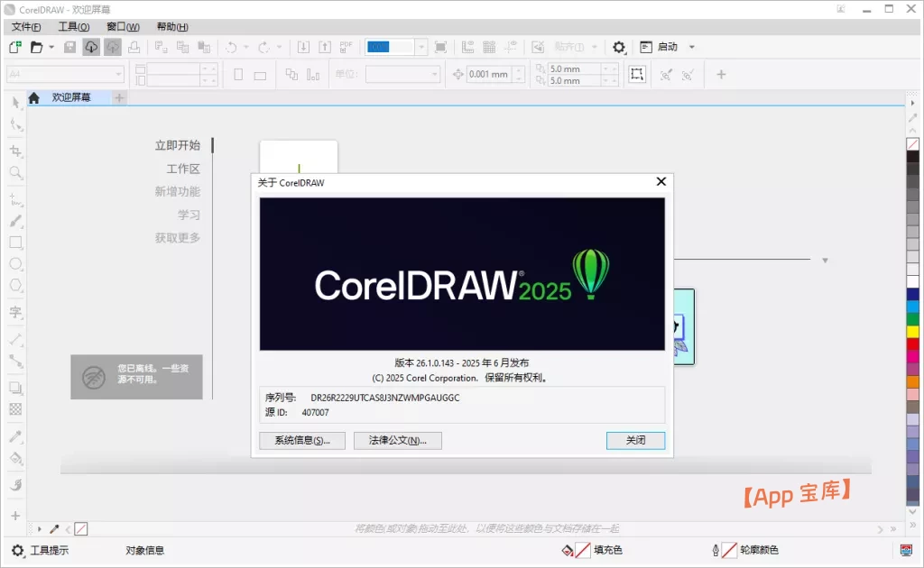The height and width of the screenshot is (568, 924).
Task: Click the home icon on the welcome tab
Action: click(33, 98)
